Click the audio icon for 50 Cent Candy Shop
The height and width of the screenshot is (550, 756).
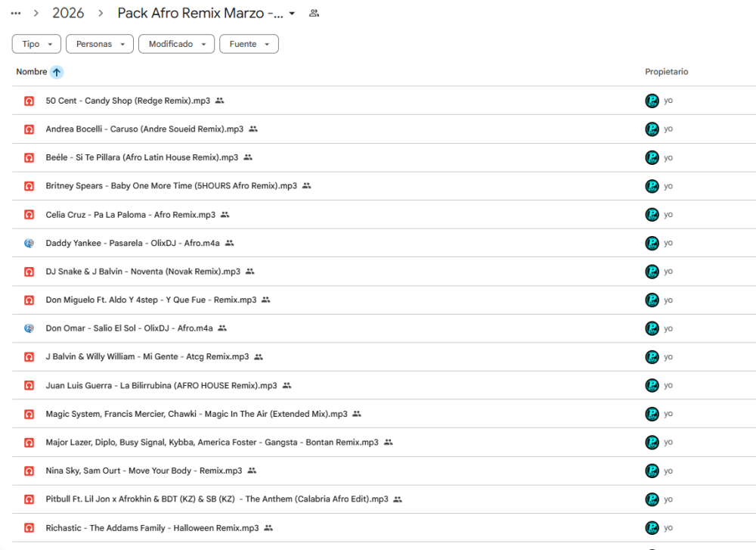click(x=29, y=101)
